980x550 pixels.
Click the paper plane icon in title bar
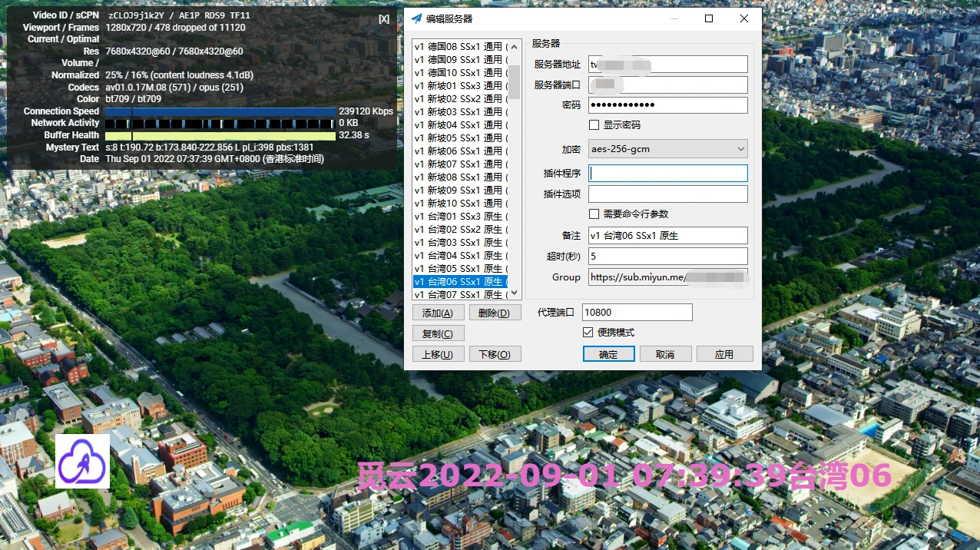[417, 18]
